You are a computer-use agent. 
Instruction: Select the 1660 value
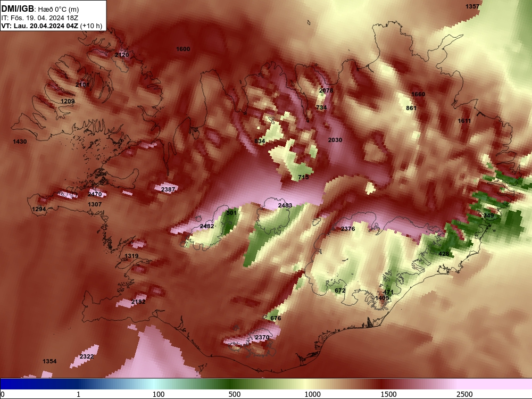[418, 94]
